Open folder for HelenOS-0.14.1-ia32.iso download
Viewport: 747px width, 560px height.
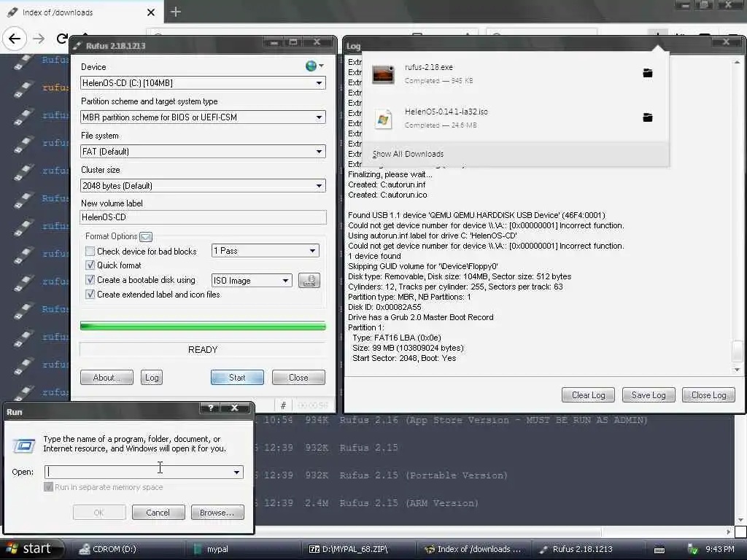(648, 117)
